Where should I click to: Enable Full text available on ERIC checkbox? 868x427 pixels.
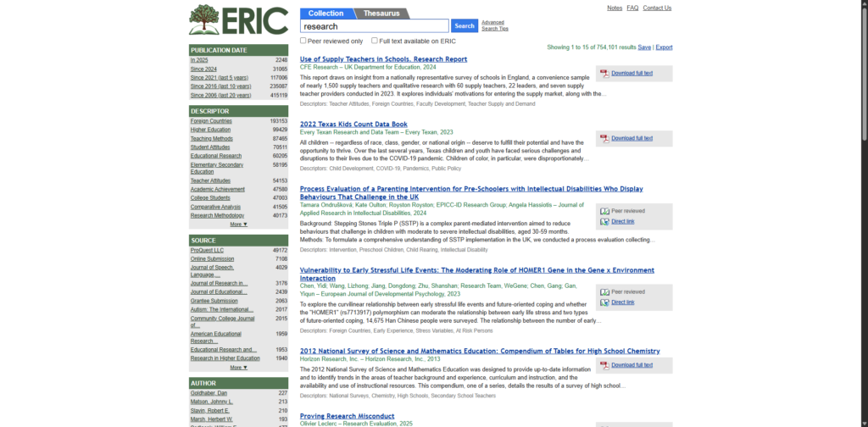(x=374, y=41)
